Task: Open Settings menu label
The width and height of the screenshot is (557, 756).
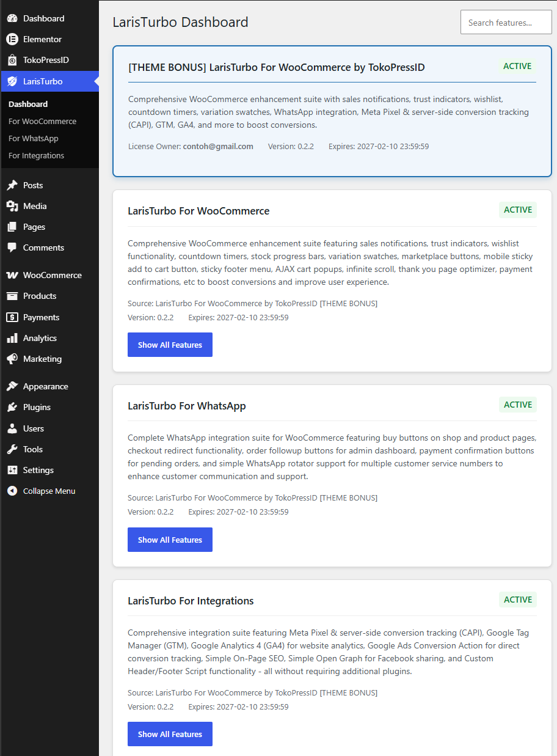Action: click(38, 470)
